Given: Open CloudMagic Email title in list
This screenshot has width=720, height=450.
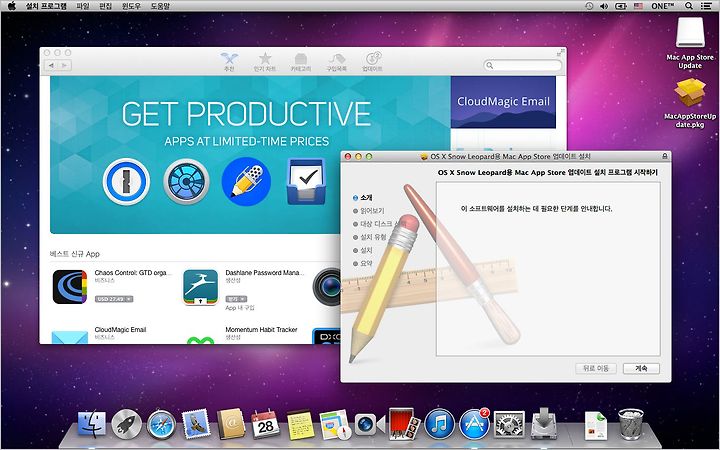Looking at the screenshot, I should tap(120, 330).
